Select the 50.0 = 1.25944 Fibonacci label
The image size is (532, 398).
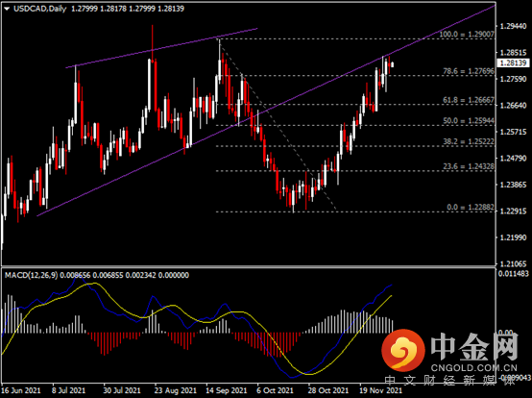coord(469,120)
